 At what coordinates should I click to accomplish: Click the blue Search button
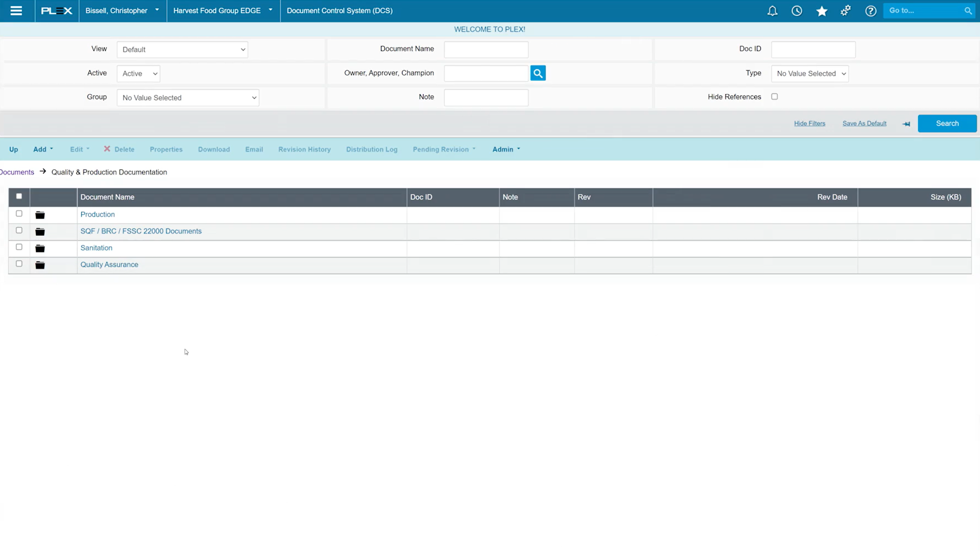pos(947,123)
